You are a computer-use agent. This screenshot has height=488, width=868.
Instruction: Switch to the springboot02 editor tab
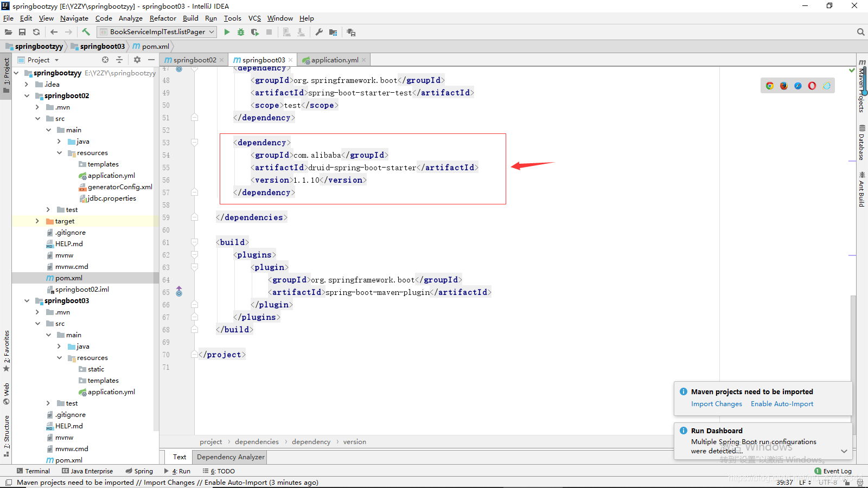coord(195,60)
